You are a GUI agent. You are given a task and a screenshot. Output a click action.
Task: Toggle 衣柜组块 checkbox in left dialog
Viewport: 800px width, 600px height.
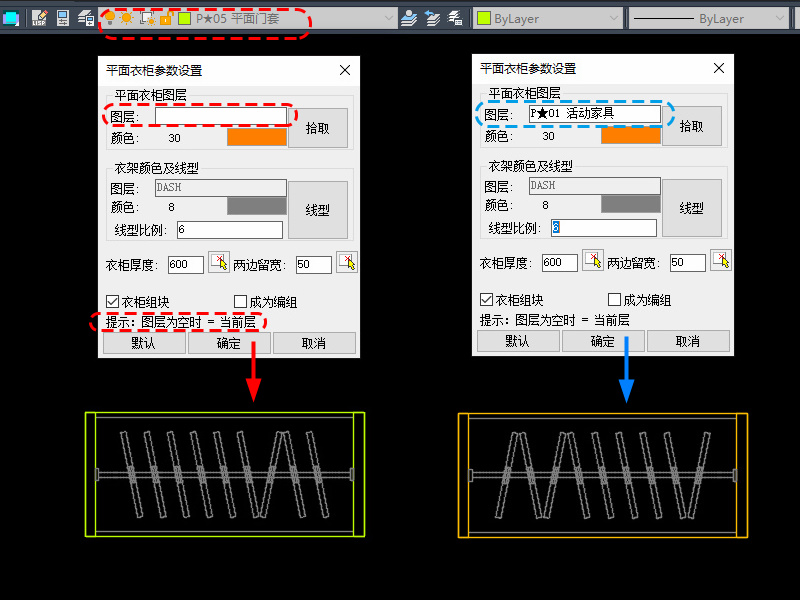pos(112,302)
